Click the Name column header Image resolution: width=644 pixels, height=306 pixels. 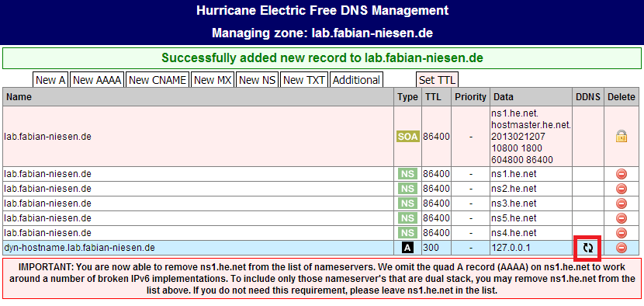click(199, 97)
